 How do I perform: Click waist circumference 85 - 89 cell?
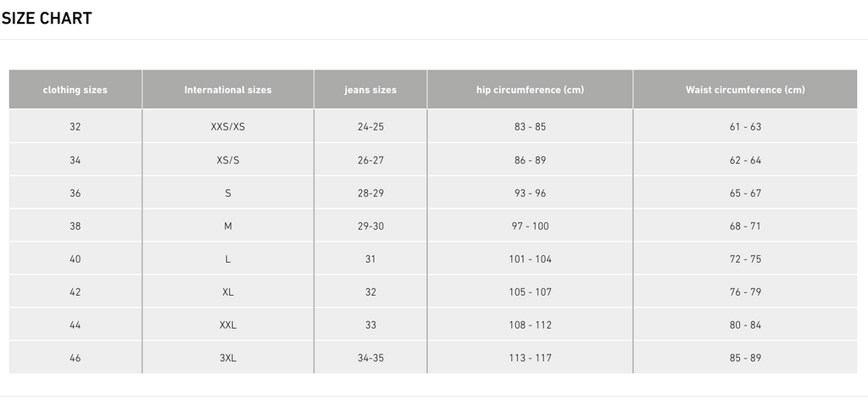(745, 358)
